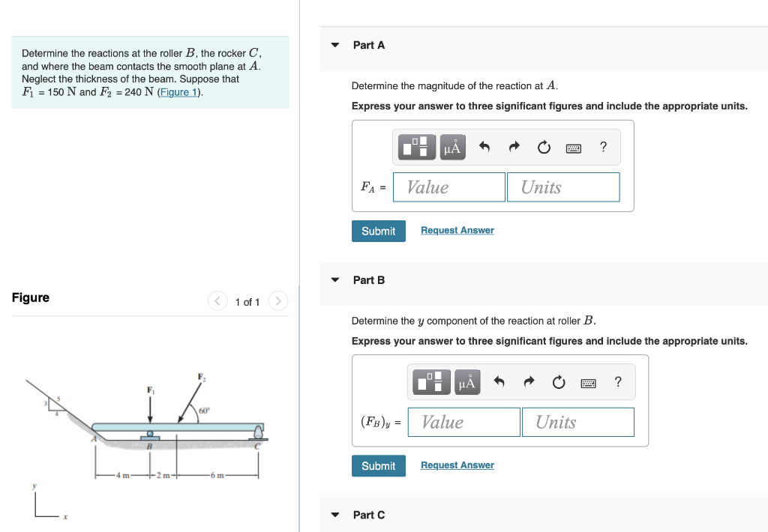
Task: Click Request Answer in Part B
Action: [x=457, y=465]
